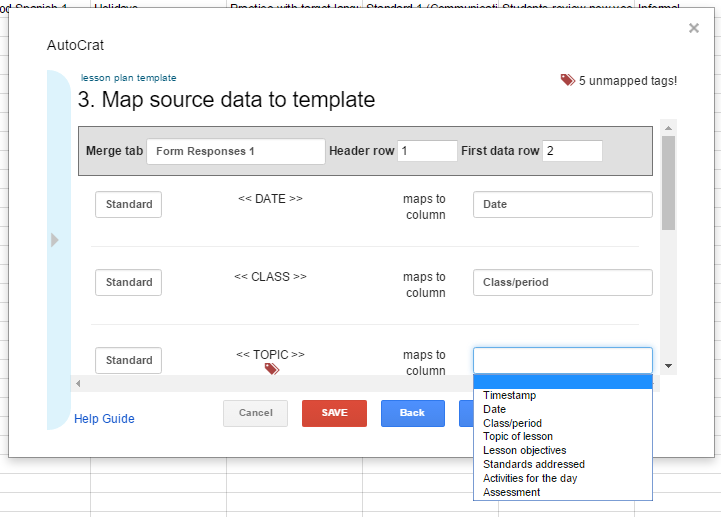Click the First data row input field
This screenshot has width=721, height=517.
(x=572, y=151)
